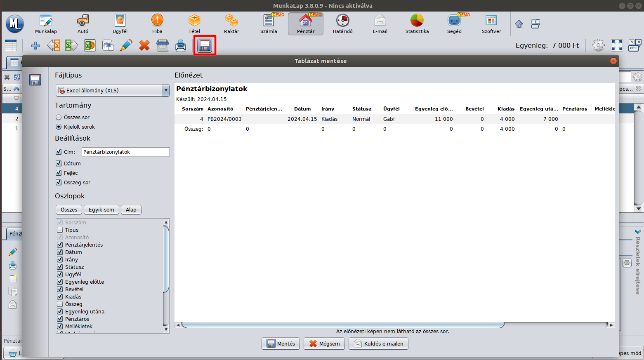Click the fullscreen arrows icon
The height and width of the screenshot is (360, 644).
click(617, 45)
